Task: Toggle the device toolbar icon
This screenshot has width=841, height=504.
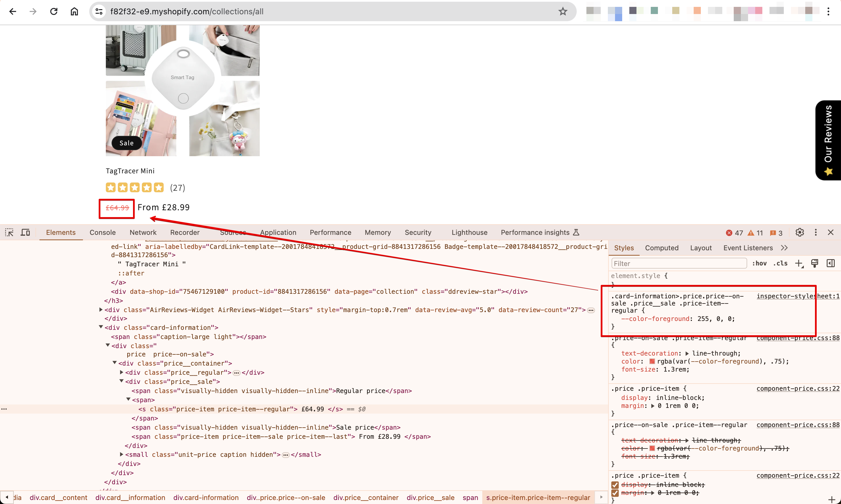Action: click(25, 232)
